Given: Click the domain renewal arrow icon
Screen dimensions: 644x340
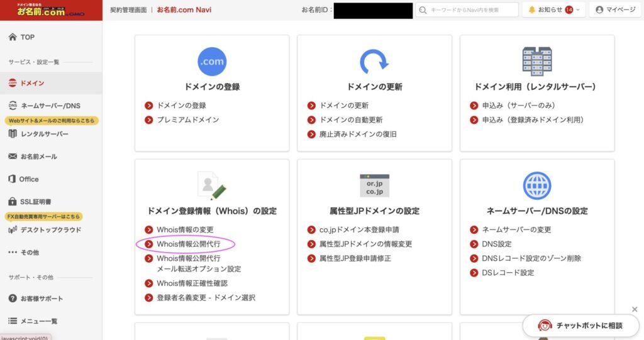Looking at the screenshot, I should pyautogui.click(x=374, y=62).
